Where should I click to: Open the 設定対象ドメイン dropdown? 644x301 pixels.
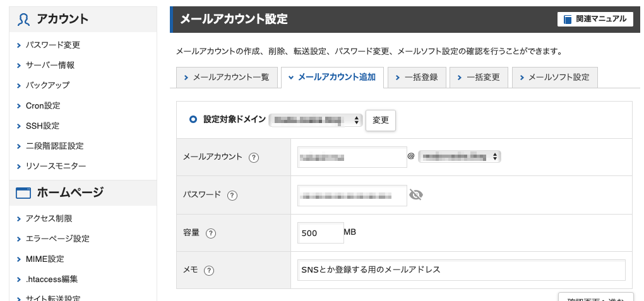tap(316, 121)
